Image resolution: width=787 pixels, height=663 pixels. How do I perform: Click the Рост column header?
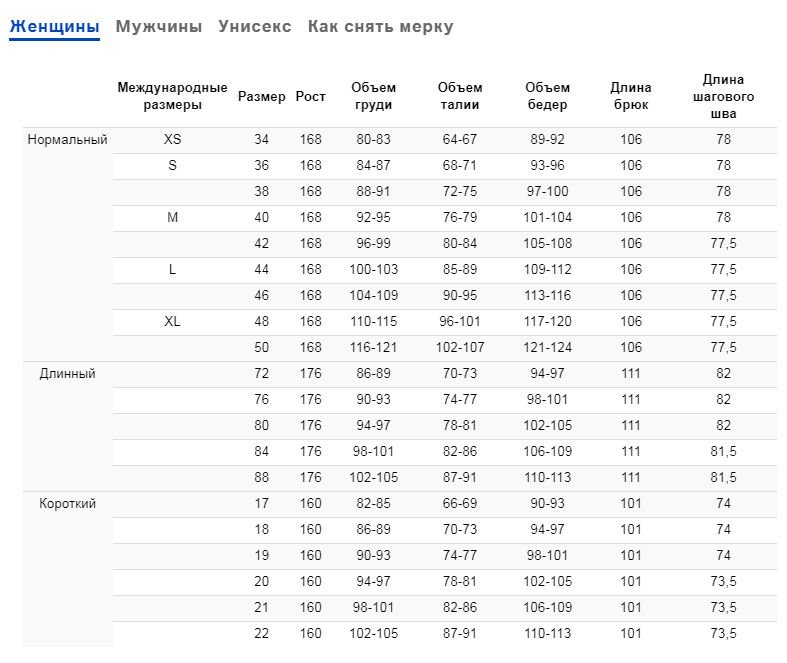point(311,97)
